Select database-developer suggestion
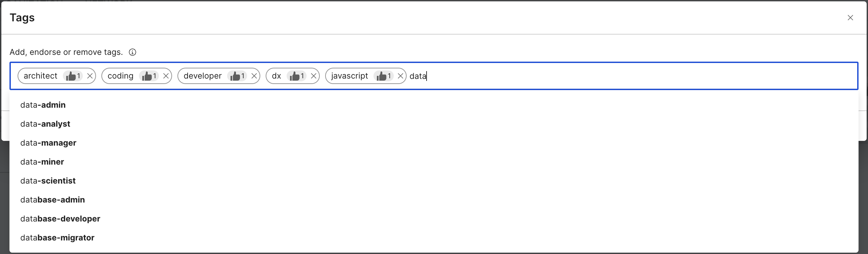This screenshot has height=254, width=868. pyautogui.click(x=60, y=218)
